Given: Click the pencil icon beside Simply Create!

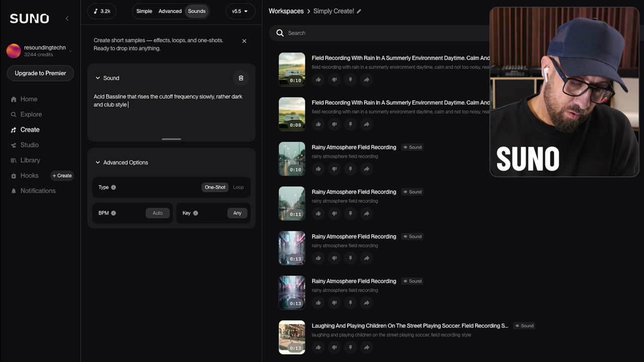Looking at the screenshot, I should pos(359,11).
